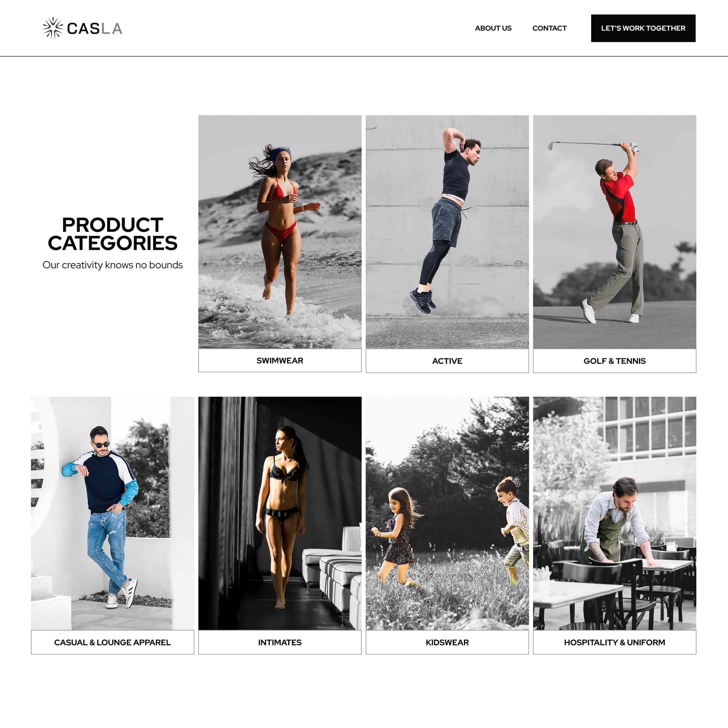
Task: Open the intimates model photo
Action: pos(280,514)
